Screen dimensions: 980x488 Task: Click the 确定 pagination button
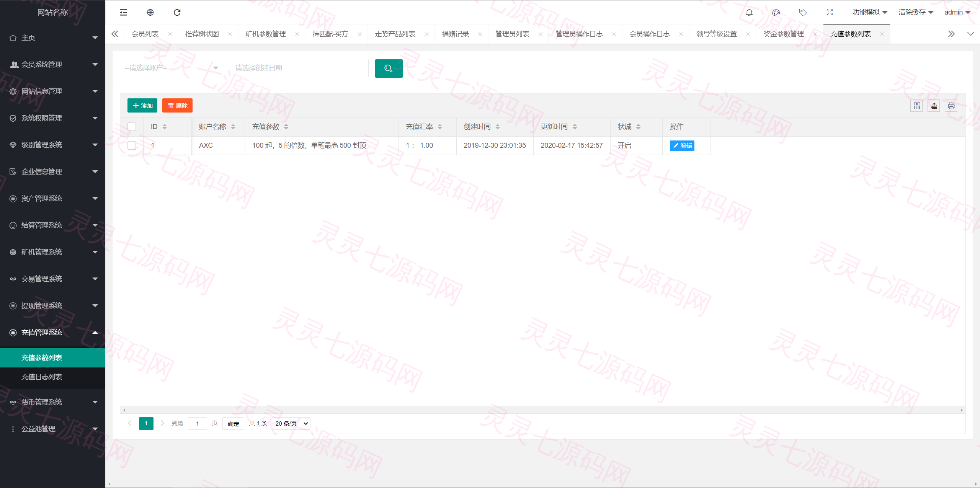point(233,423)
